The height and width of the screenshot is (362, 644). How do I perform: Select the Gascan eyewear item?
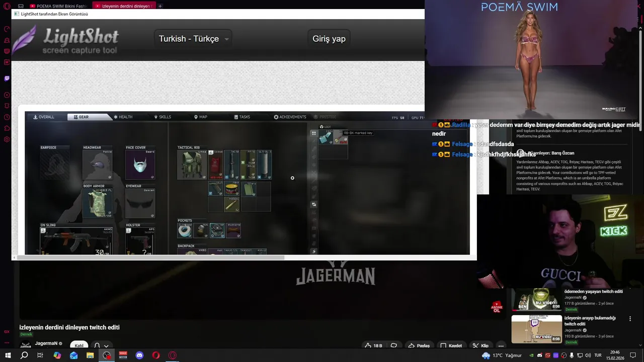pyautogui.click(x=140, y=203)
